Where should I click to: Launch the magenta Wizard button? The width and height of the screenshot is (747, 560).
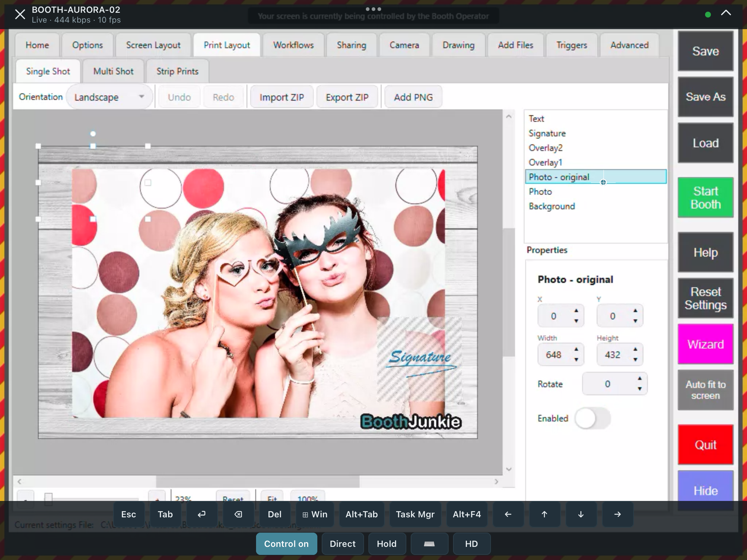(705, 344)
